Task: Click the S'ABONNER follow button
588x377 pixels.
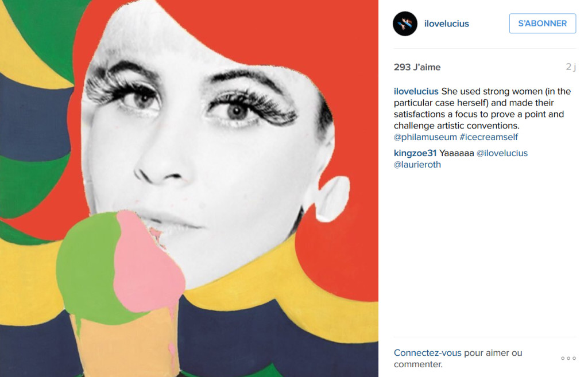Action: point(542,24)
